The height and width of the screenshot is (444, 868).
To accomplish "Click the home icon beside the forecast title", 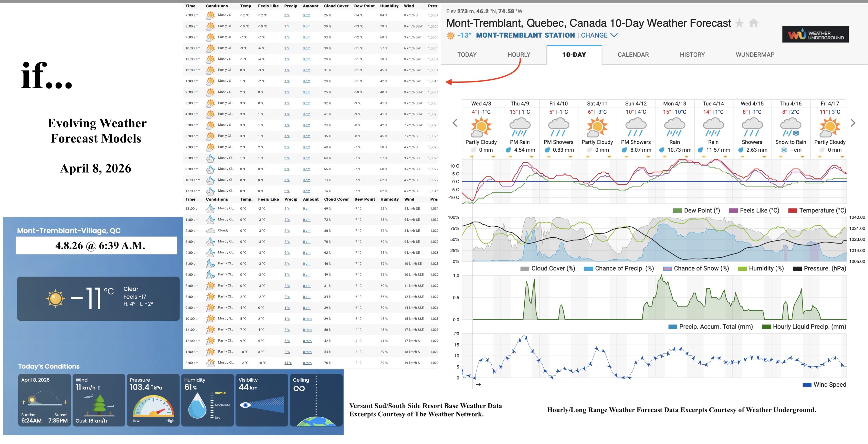I will [x=754, y=23].
